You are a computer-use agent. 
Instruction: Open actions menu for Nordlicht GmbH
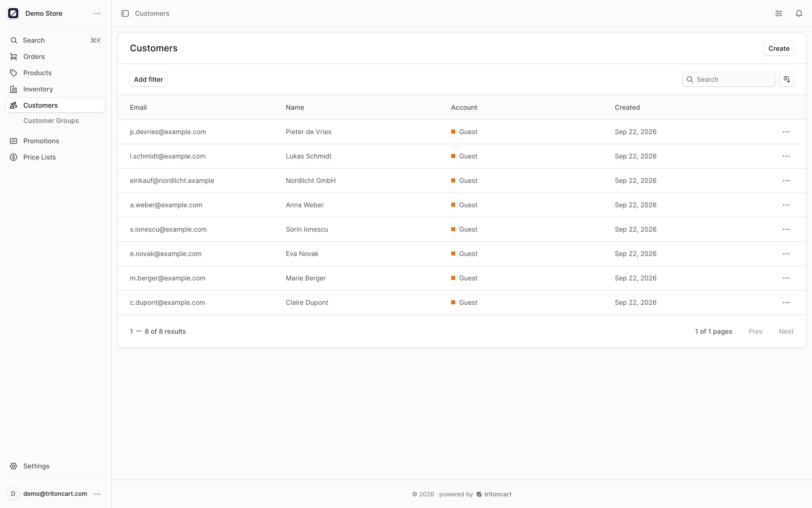[x=786, y=181]
